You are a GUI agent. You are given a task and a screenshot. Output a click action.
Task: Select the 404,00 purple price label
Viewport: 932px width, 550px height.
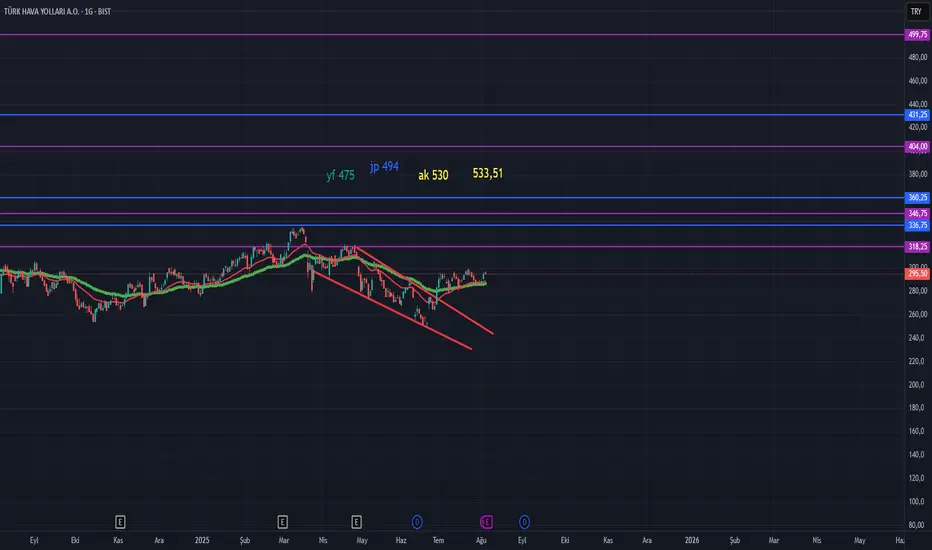tap(917, 146)
